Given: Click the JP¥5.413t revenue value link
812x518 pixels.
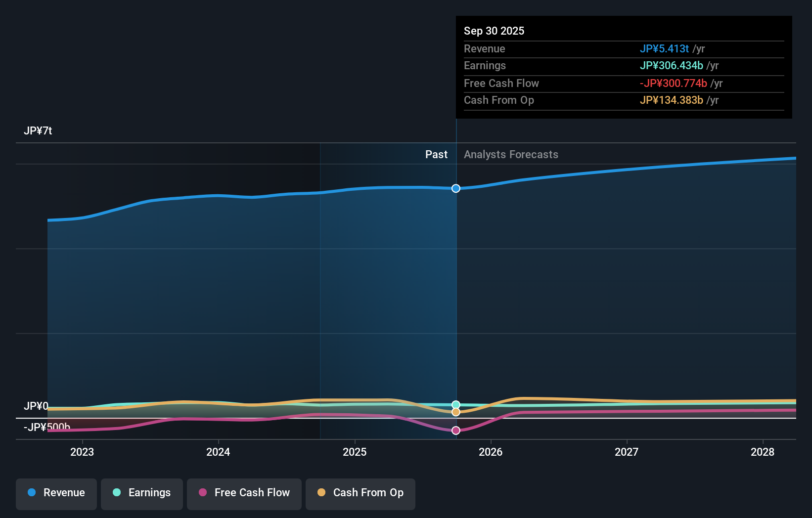Looking at the screenshot, I should point(665,48).
